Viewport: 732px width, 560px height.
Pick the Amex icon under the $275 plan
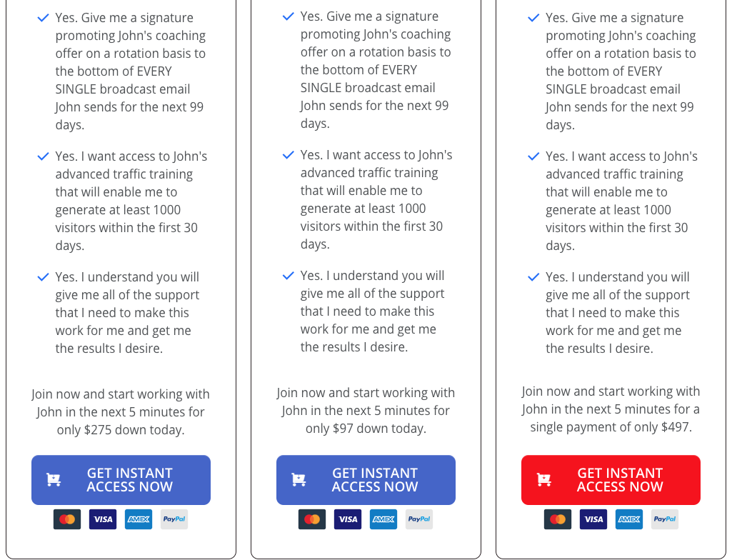139,519
